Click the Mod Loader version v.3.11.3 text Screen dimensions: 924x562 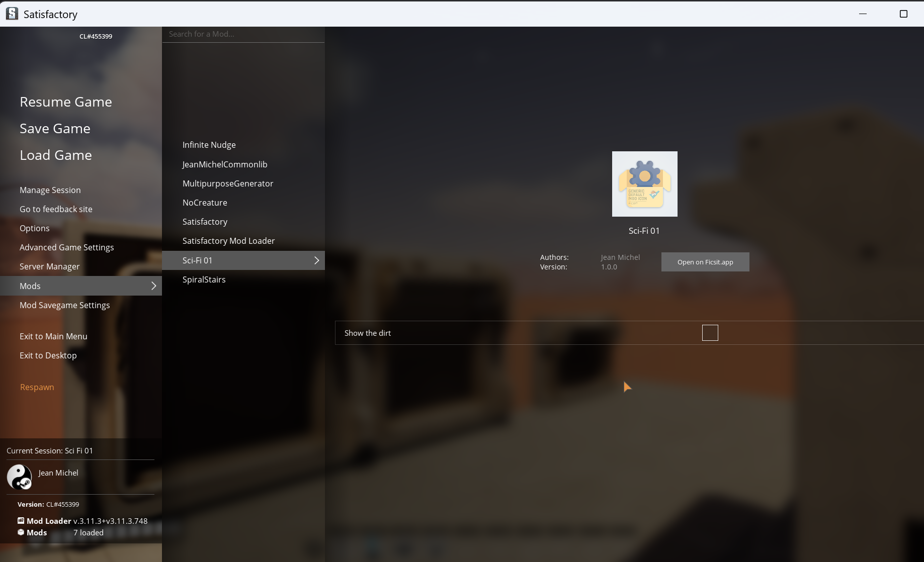pyautogui.click(x=111, y=521)
